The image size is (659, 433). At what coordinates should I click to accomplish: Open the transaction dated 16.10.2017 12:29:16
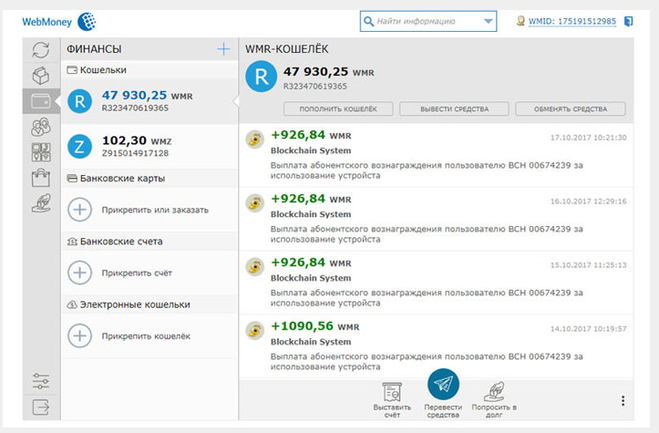[x=436, y=219]
